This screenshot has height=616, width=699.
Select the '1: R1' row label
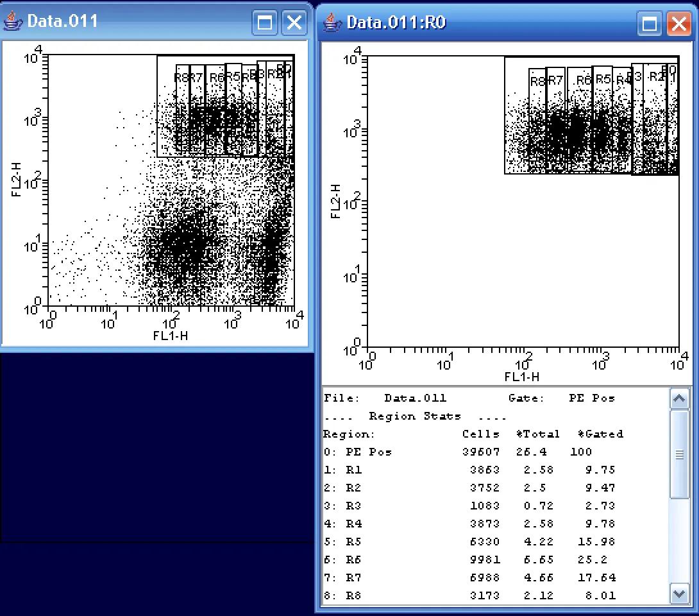[343, 470]
